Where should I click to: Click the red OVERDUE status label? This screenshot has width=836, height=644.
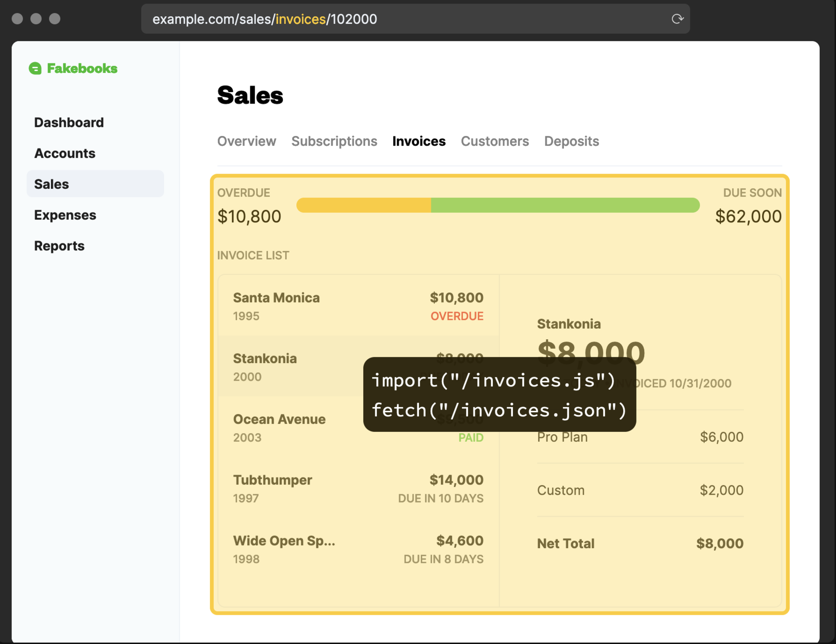[457, 316]
